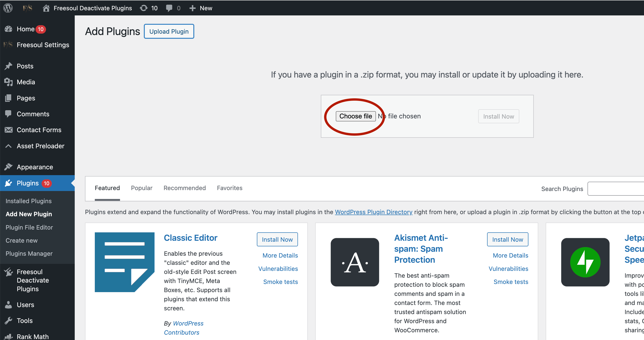Focus the Search Plugins input field
Image resolution: width=644 pixels, height=340 pixels.
click(616, 189)
